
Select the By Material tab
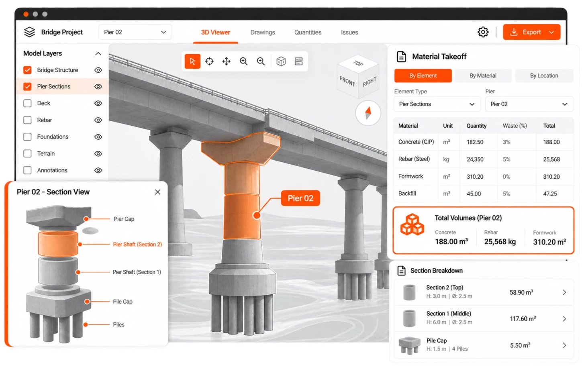pos(483,75)
